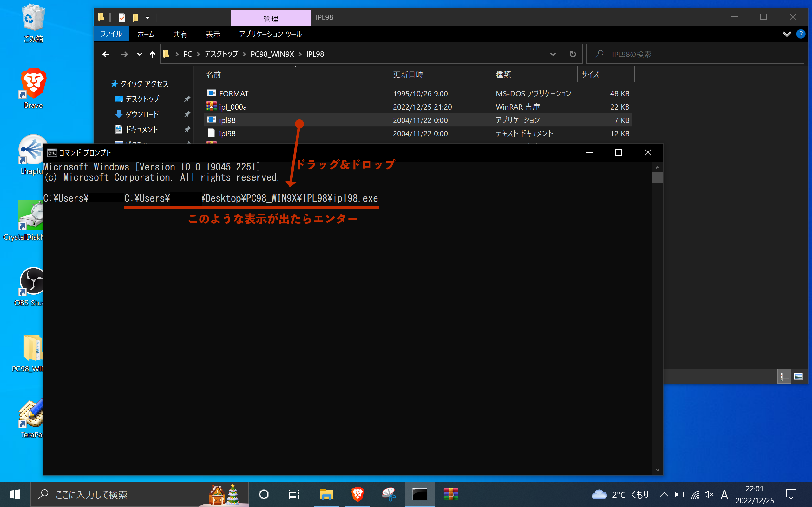Switch to large thumbnails view

coord(798,376)
